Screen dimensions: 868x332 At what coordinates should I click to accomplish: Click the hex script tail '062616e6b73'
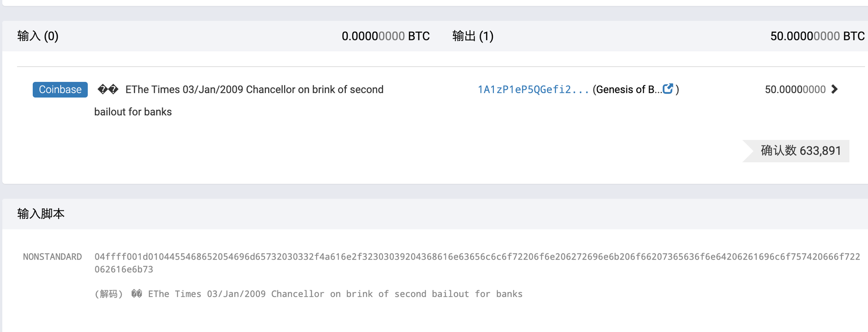tap(124, 269)
